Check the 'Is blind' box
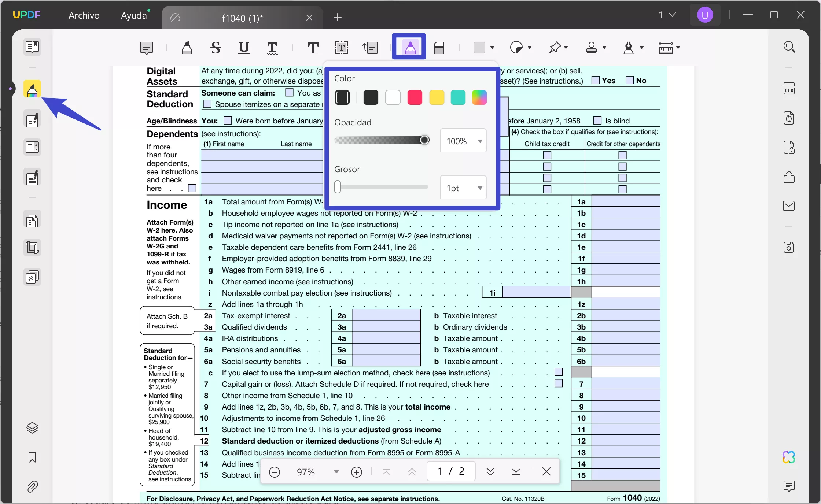The width and height of the screenshot is (821, 504). (x=597, y=121)
